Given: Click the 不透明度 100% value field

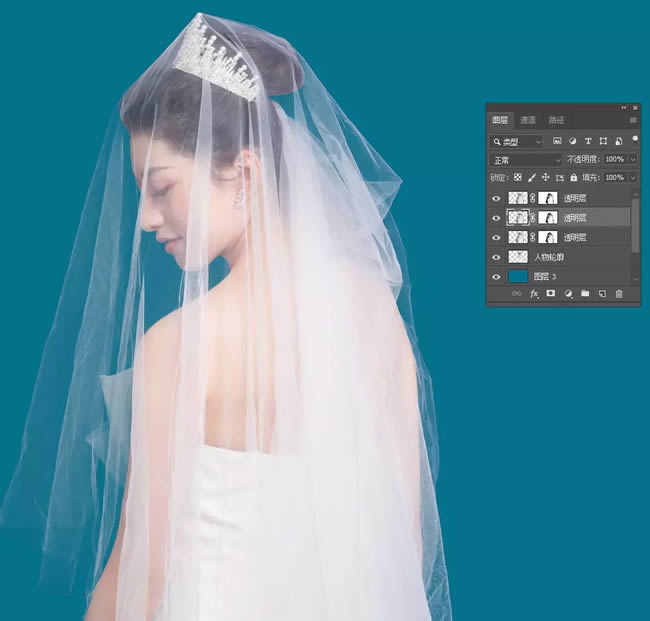Looking at the screenshot, I should 615,159.
